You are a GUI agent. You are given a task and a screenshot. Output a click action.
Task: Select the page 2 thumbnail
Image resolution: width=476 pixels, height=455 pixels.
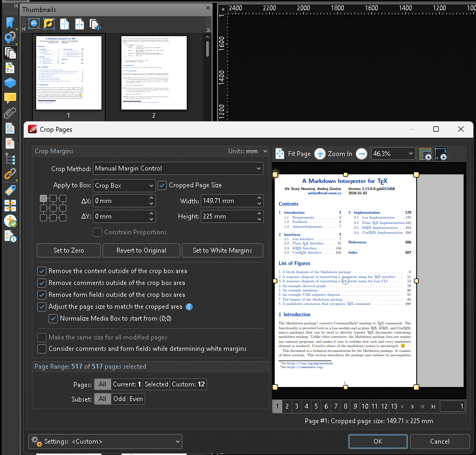154,72
